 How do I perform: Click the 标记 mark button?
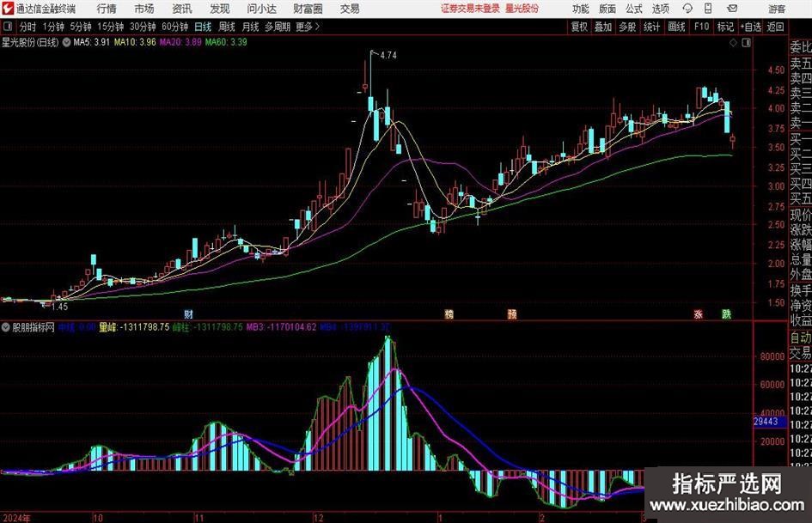click(x=725, y=27)
